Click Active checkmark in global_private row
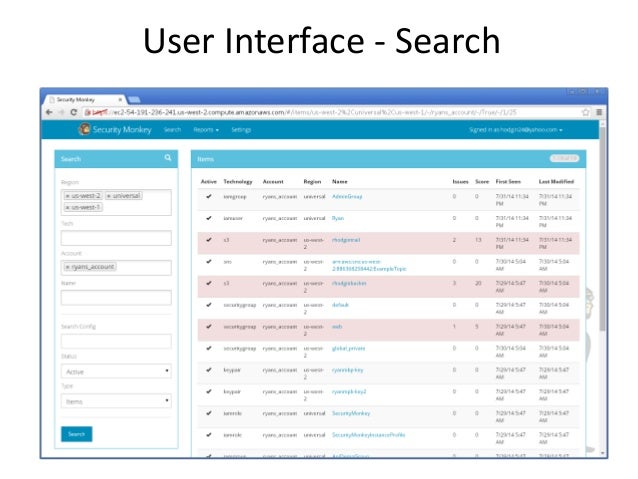Screen dimensions: 638x479 pyautogui.click(x=209, y=348)
